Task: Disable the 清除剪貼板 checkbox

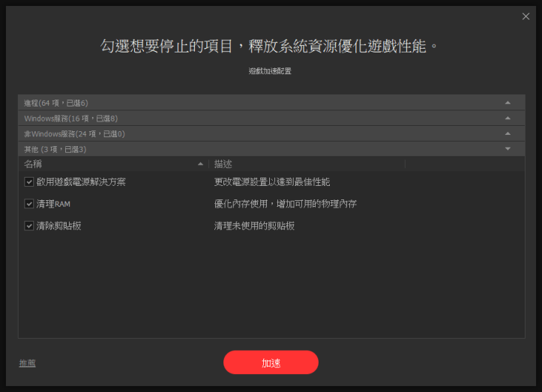Action: pyautogui.click(x=29, y=226)
